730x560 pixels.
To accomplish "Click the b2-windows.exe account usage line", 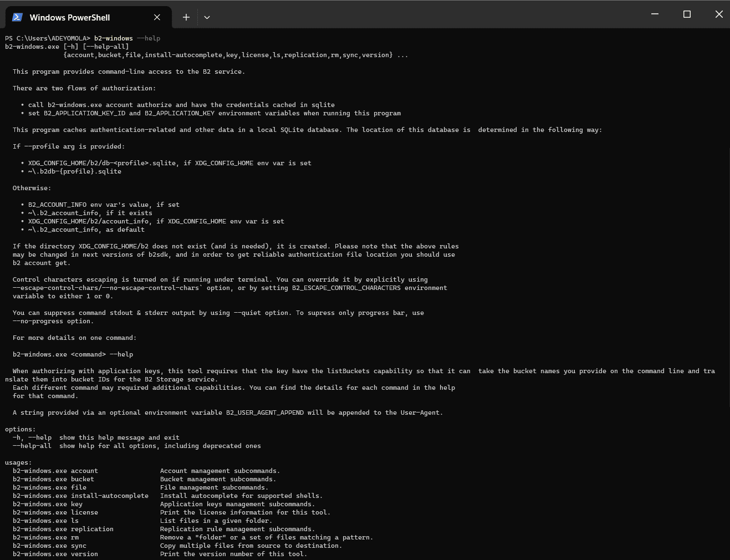I will pos(146,471).
